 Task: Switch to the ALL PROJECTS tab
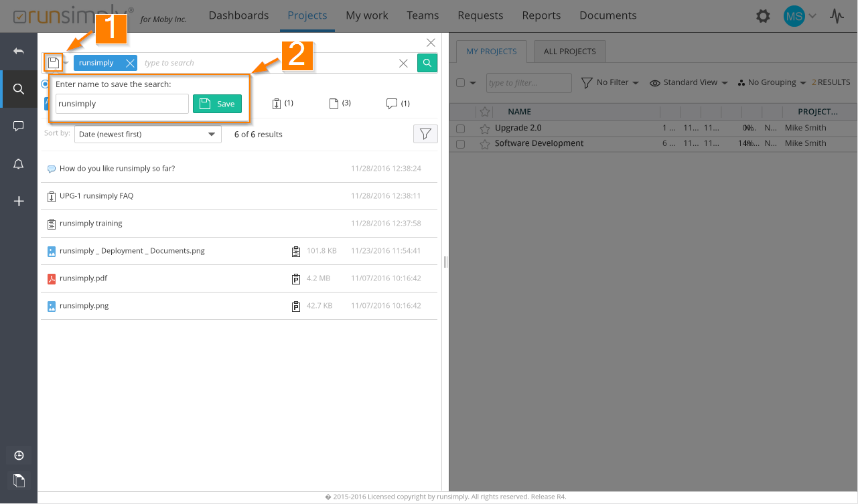click(x=569, y=52)
